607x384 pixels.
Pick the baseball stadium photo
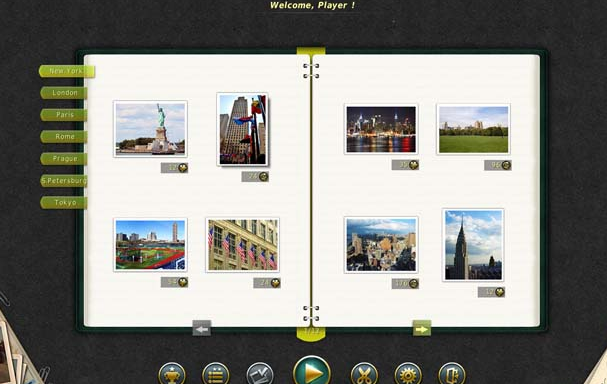(x=150, y=245)
